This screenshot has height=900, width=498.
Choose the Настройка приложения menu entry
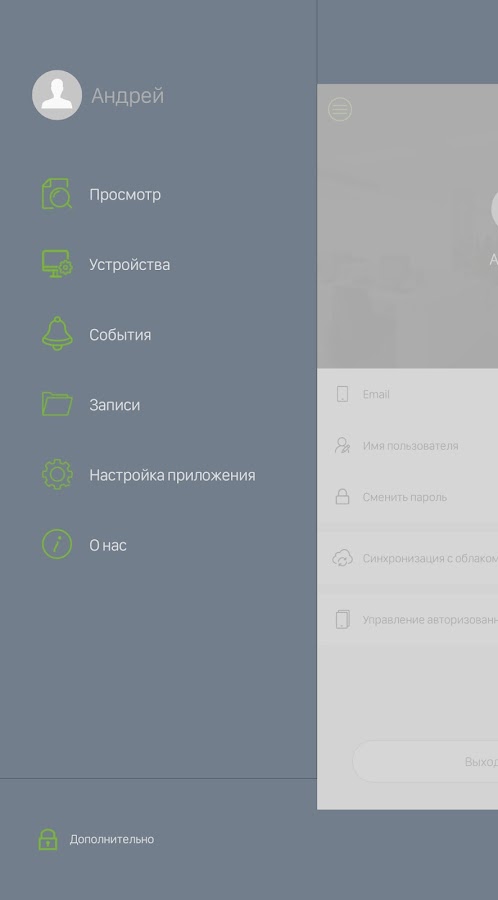tap(172, 475)
